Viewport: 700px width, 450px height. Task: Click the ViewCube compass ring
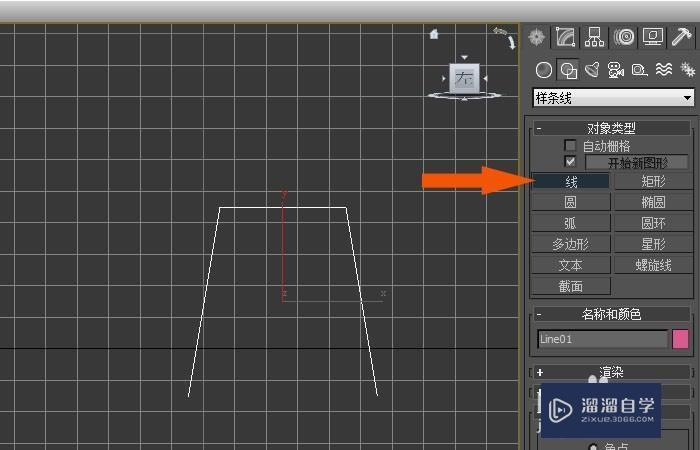coord(464,96)
